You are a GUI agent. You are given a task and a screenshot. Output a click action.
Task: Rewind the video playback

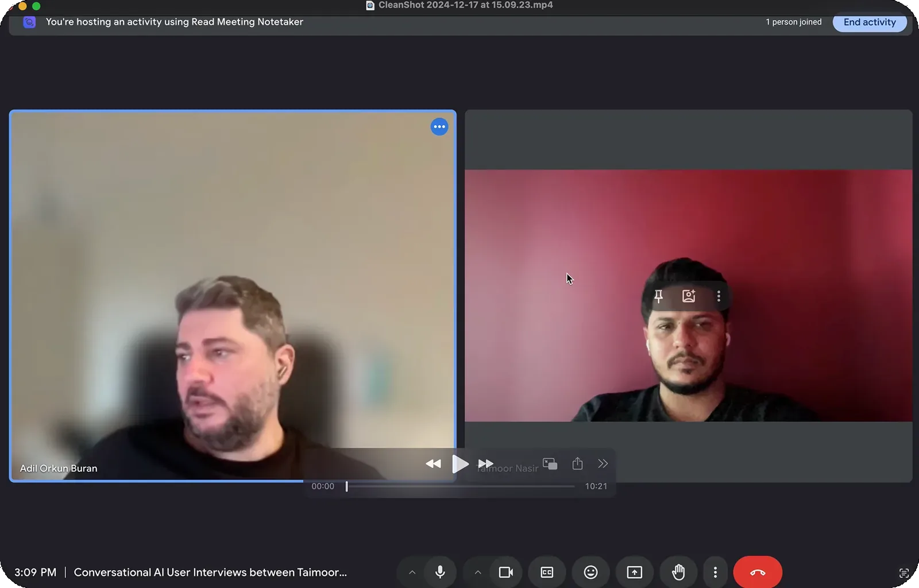coord(433,464)
